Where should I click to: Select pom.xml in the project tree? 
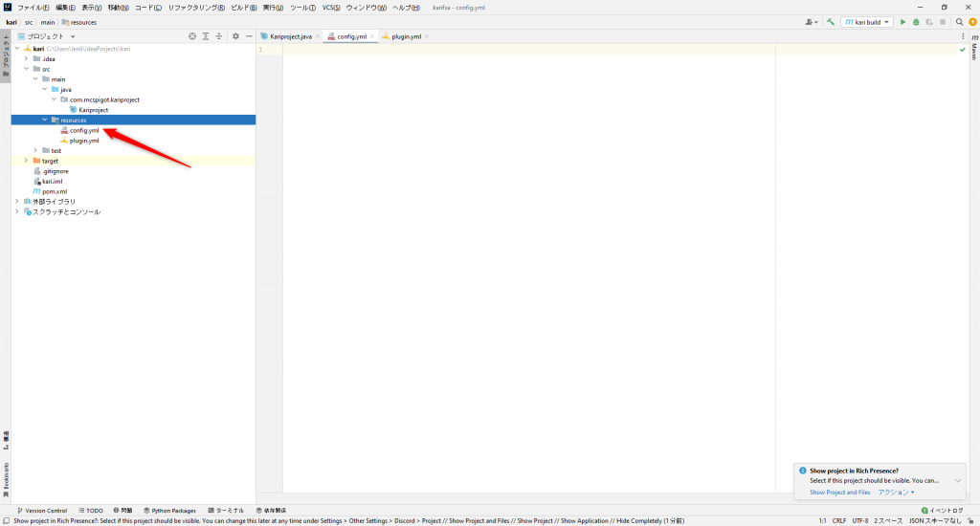(x=54, y=191)
